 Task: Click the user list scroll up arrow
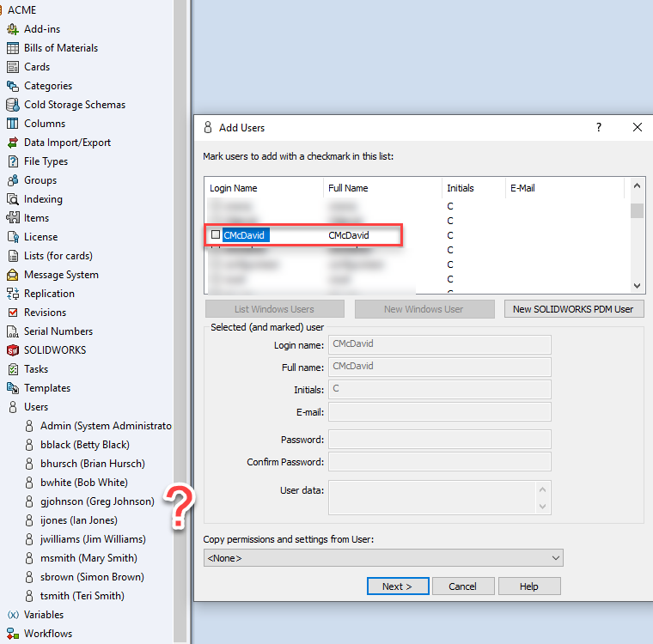click(x=637, y=185)
